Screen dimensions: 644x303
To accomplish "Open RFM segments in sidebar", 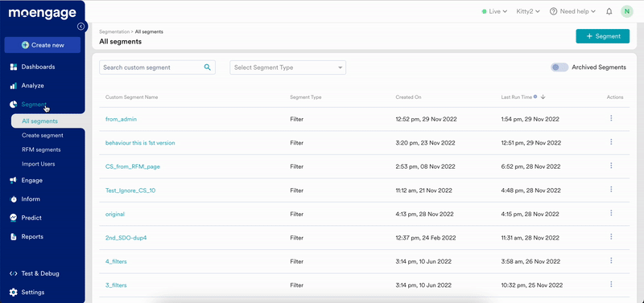I will (x=41, y=149).
